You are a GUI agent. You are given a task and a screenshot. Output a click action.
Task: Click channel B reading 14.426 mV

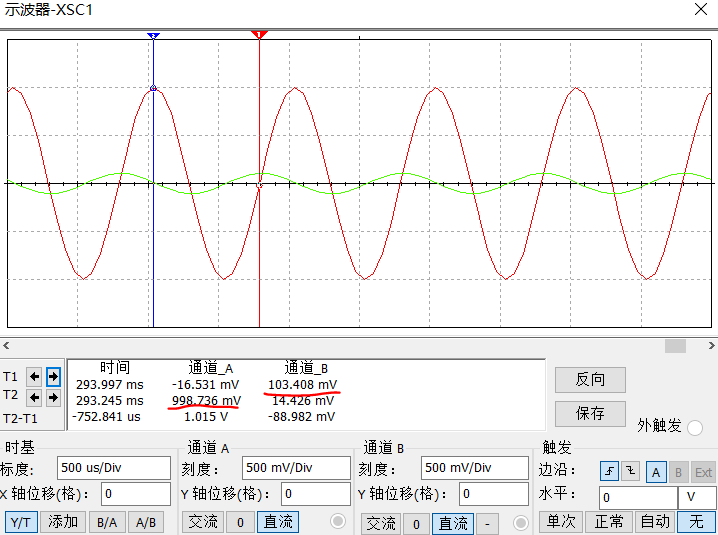coord(303,401)
